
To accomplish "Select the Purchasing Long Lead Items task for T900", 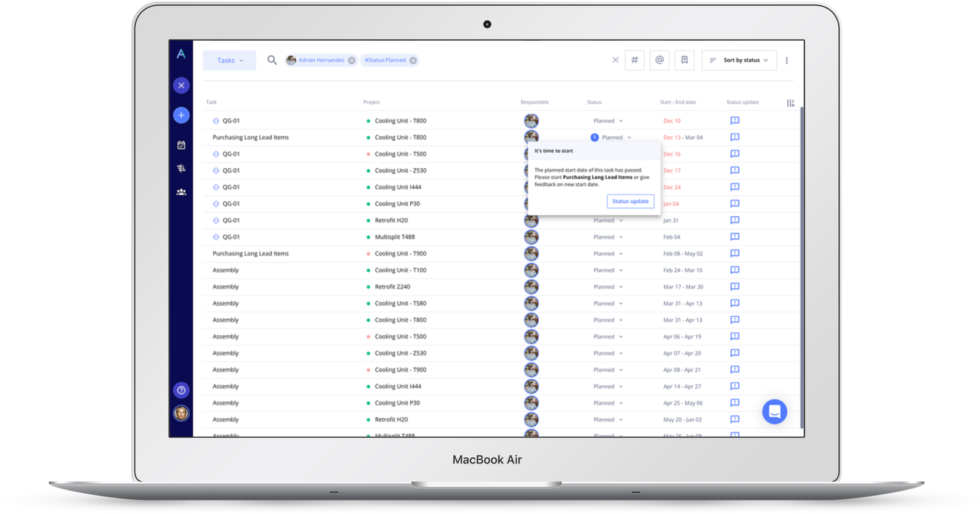I will coord(251,253).
